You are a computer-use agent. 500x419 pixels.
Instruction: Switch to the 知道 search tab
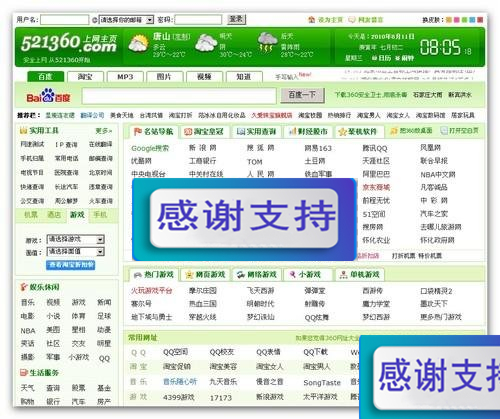click(244, 77)
